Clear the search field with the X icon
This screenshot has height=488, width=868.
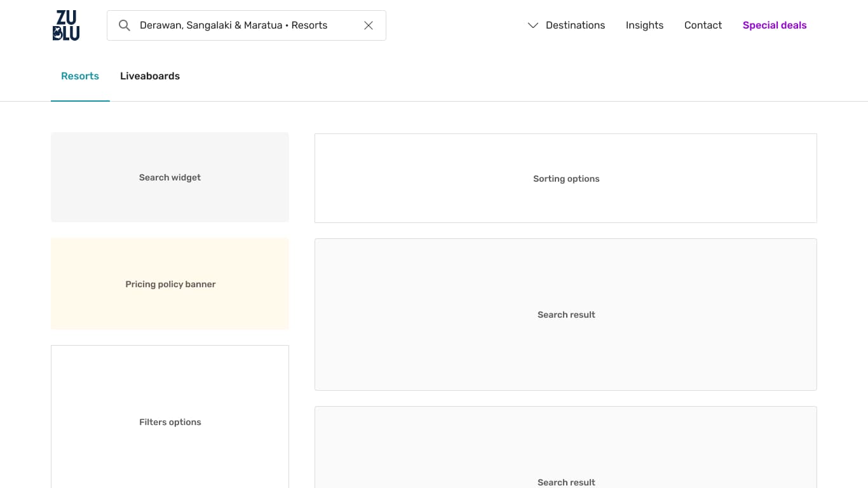click(x=369, y=25)
